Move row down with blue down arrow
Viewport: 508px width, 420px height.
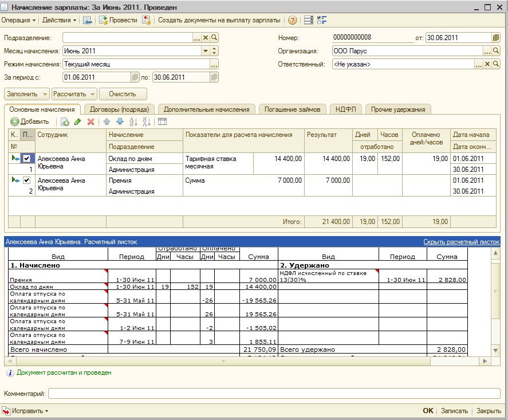point(120,121)
